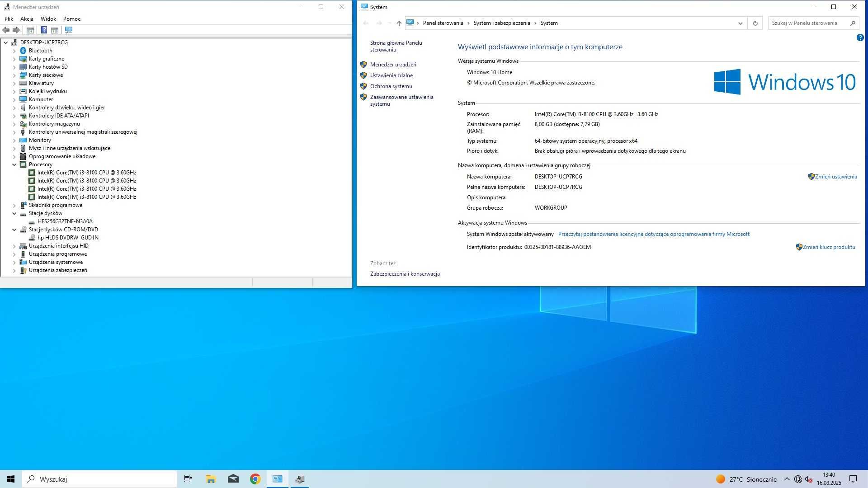Click the Karty sieciowe category icon
868x488 pixels.
coord(23,75)
